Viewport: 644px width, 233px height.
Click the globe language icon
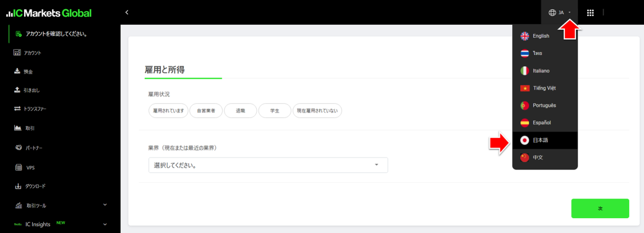click(x=552, y=13)
